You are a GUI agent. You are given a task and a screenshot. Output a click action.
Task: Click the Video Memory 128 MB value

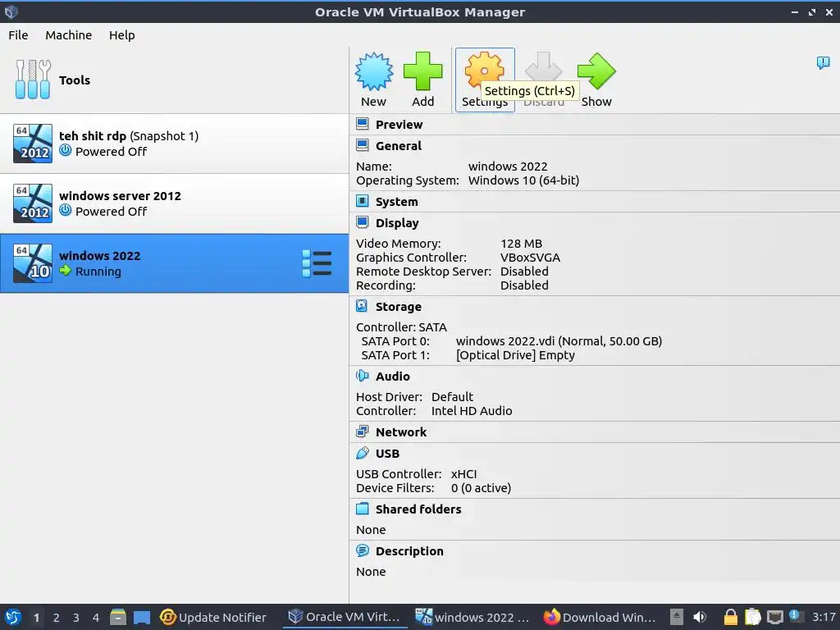tap(521, 243)
